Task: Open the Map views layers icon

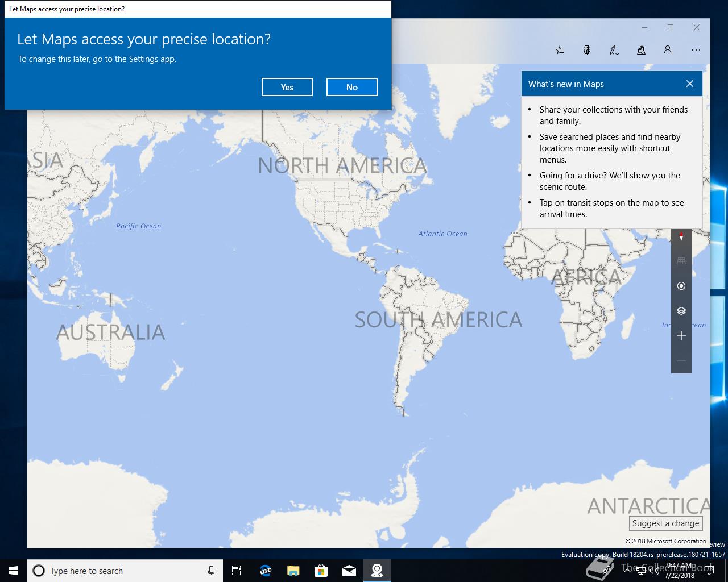Action: tap(681, 311)
